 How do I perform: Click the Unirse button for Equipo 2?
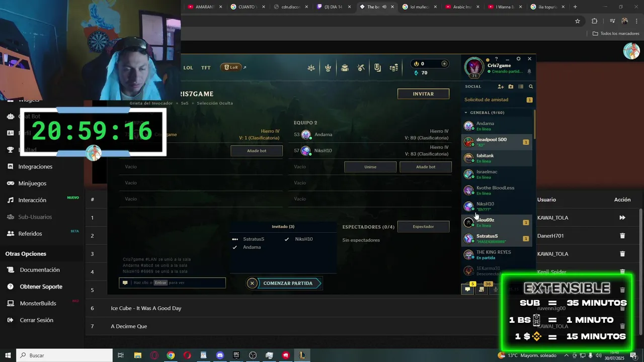coord(370,167)
